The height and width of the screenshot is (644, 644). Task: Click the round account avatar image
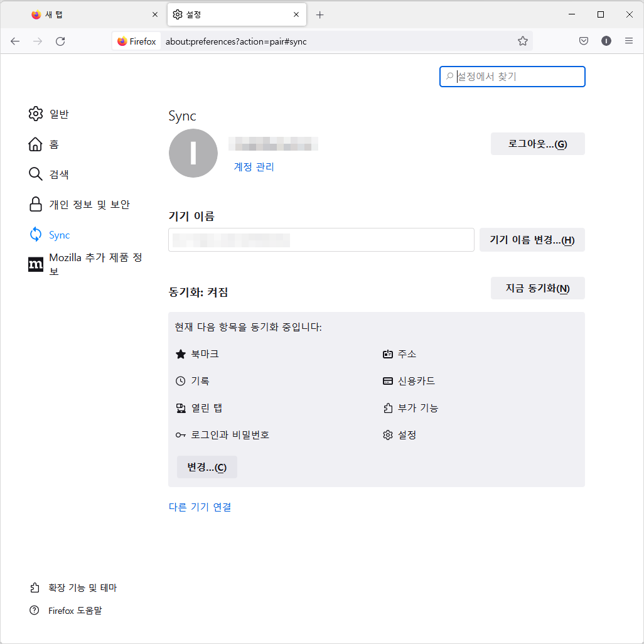coord(193,153)
